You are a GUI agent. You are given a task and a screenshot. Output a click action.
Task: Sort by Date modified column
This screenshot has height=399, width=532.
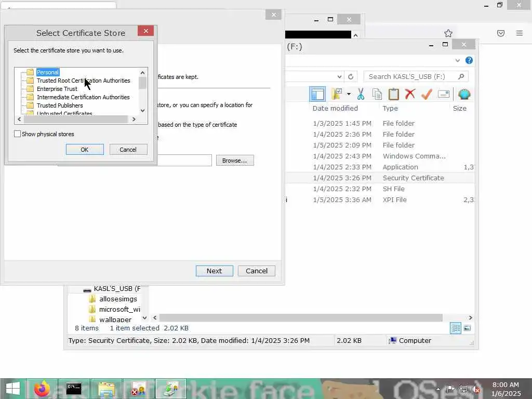click(x=335, y=108)
